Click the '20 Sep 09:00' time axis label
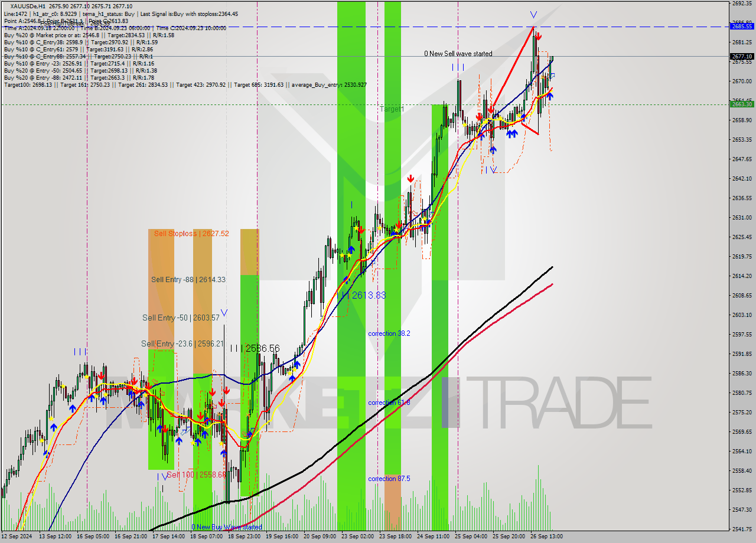 (320, 537)
